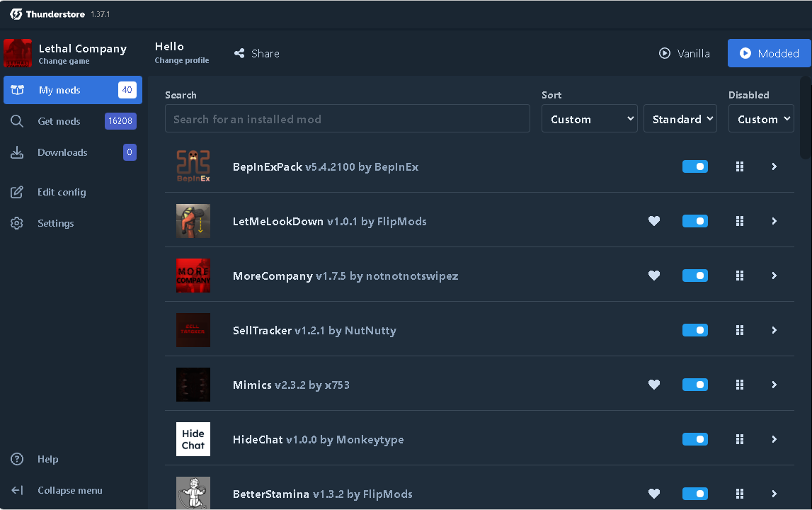The height and width of the screenshot is (510, 812).
Task: Click the SellTracker v1.2.1 by NutNutty text
Action: pos(314,330)
